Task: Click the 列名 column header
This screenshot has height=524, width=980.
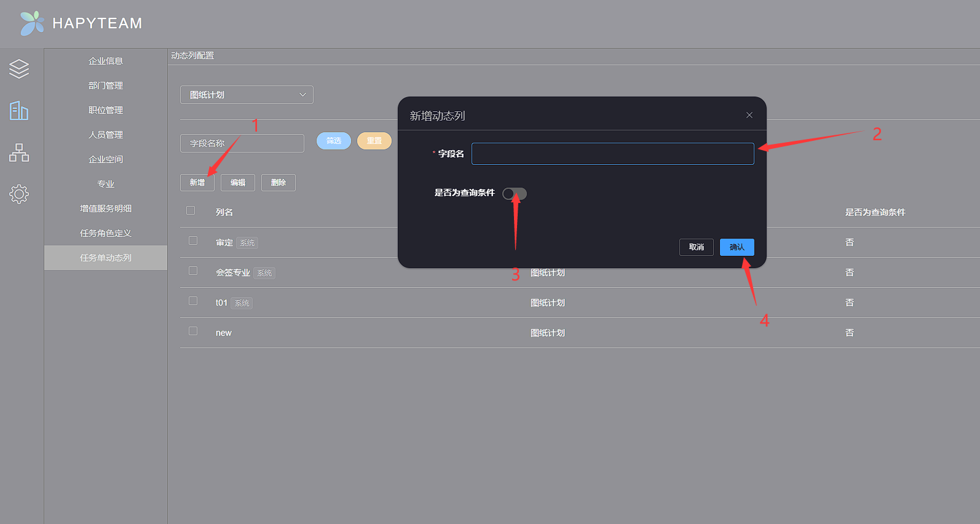Action: [x=224, y=212]
